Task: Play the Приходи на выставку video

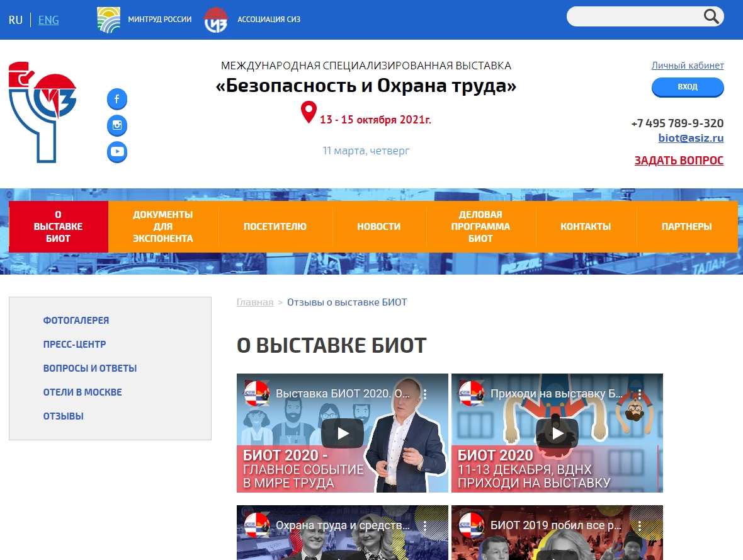Action: pyautogui.click(x=557, y=433)
